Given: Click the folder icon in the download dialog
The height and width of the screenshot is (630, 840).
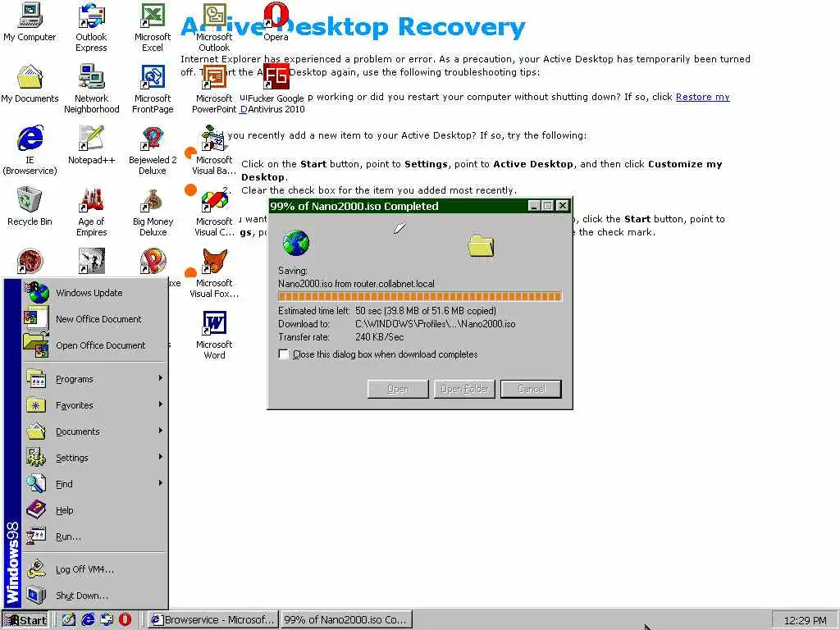Looking at the screenshot, I should (x=481, y=246).
